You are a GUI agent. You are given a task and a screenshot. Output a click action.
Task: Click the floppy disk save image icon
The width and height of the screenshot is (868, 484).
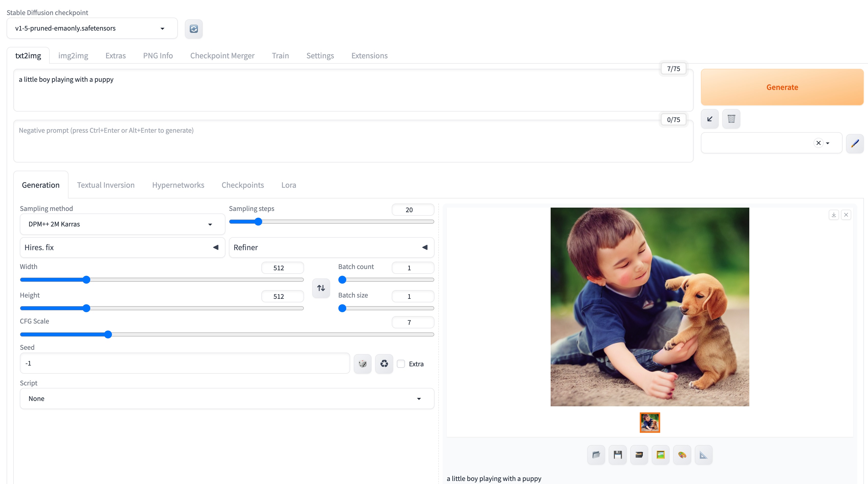[x=618, y=455]
